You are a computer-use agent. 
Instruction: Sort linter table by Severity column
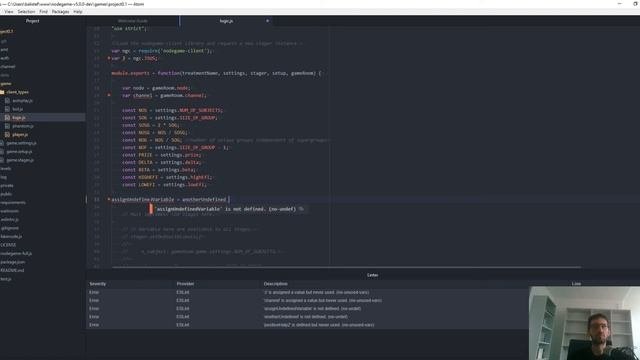[x=98, y=284]
